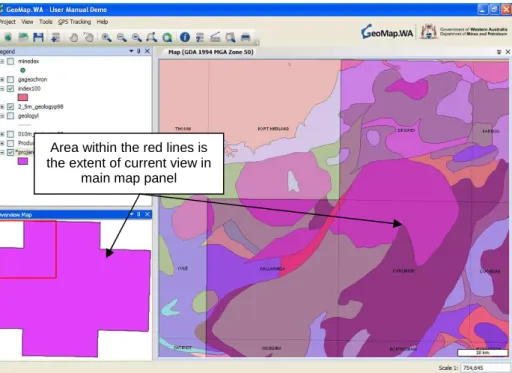Click the green globe new project icon

pyautogui.click(x=8, y=37)
